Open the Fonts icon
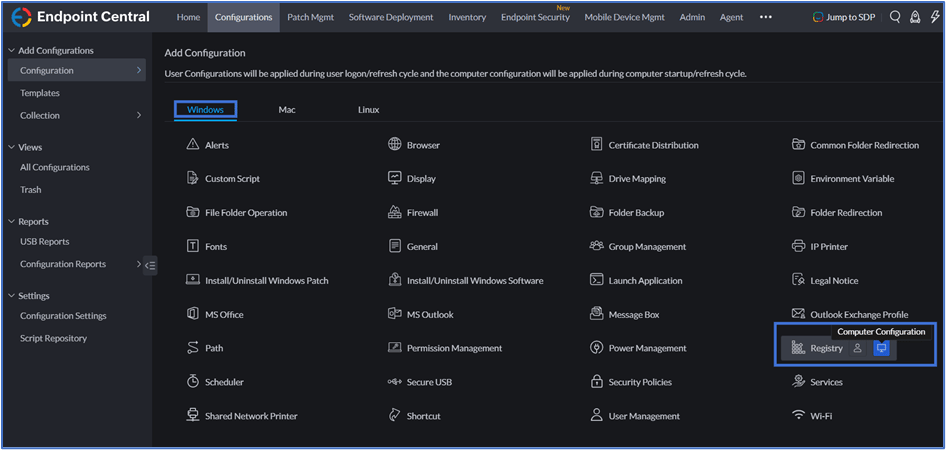Viewport: 946px width, 450px height. coord(192,246)
